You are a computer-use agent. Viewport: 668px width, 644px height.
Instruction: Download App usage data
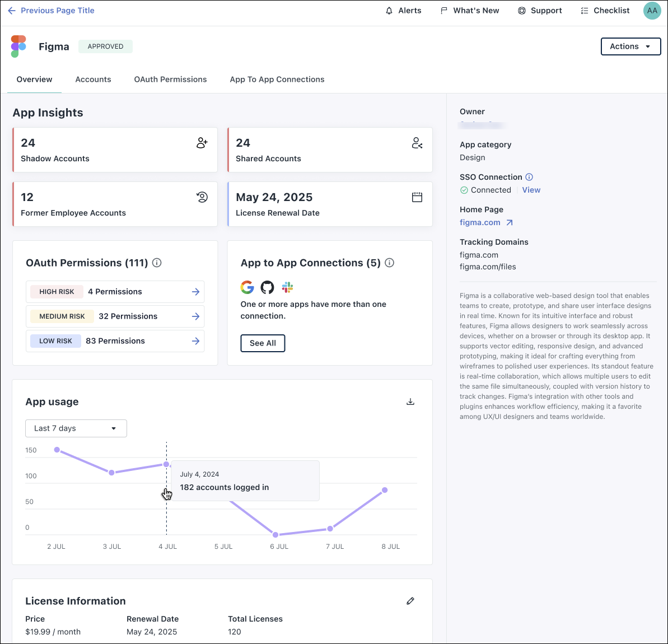[410, 402]
